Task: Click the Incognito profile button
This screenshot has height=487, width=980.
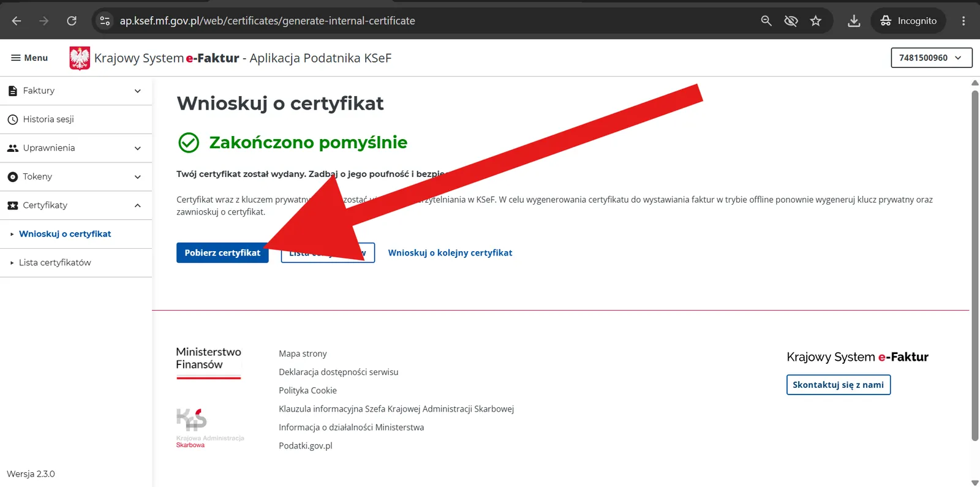Action: click(908, 21)
